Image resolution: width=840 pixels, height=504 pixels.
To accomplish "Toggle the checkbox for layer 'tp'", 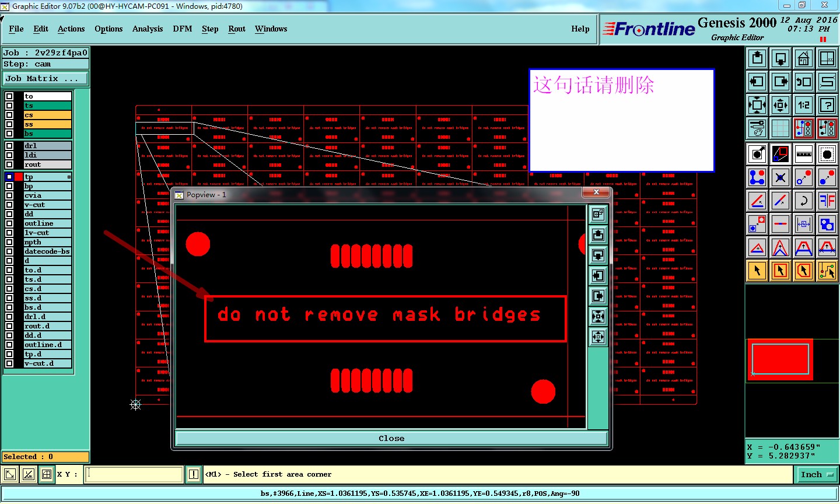I will [9, 177].
